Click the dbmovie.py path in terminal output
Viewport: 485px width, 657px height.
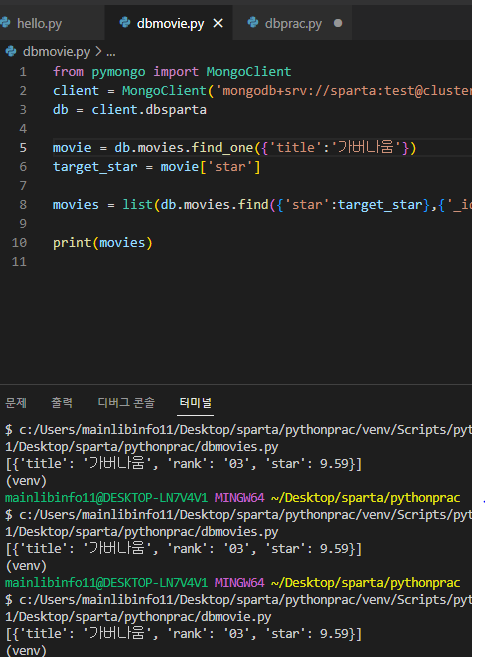[x=138, y=617]
